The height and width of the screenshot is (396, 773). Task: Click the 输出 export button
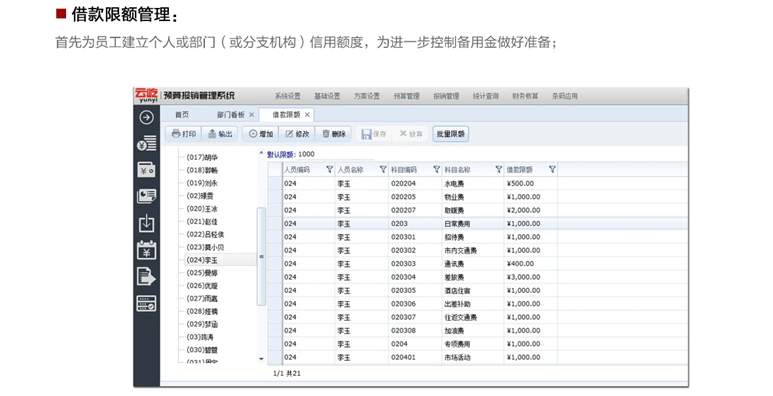220,134
